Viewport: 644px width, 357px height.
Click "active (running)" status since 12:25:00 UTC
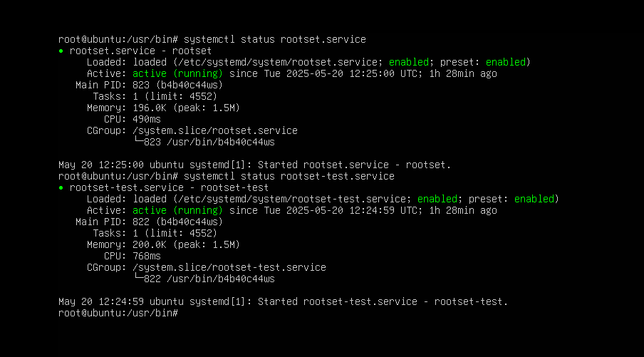click(177, 73)
